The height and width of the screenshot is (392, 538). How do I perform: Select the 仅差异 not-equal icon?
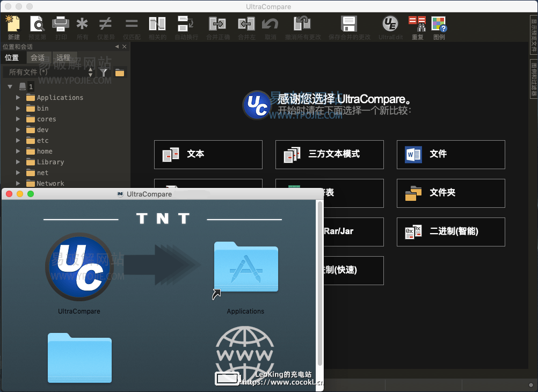pos(105,24)
